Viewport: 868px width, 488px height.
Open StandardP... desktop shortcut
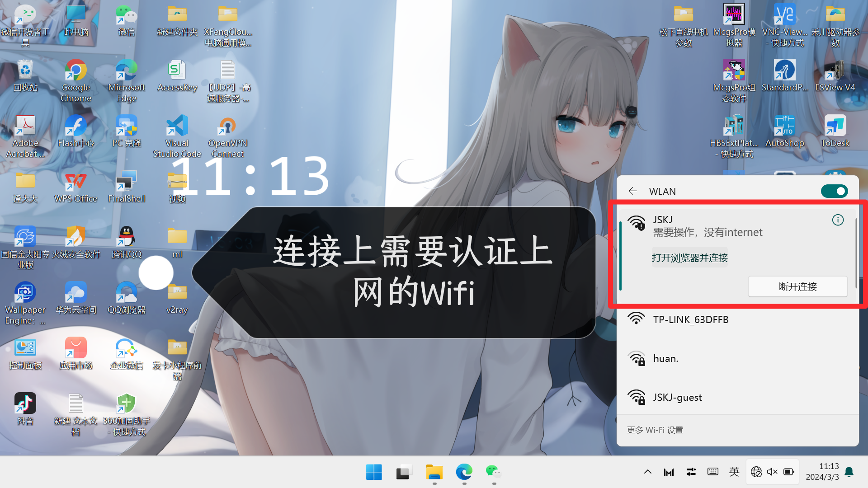[784, 76]
